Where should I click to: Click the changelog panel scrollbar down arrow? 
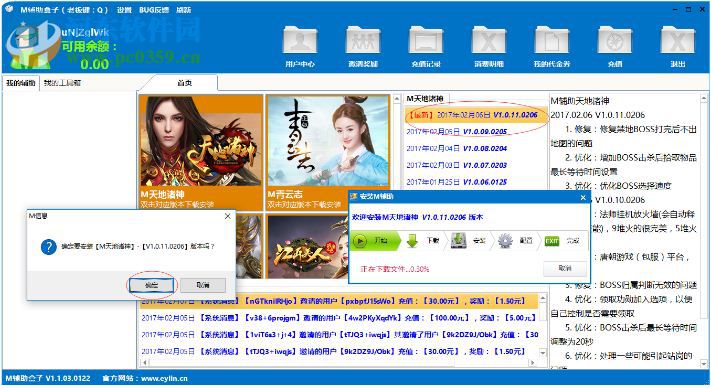(x=704, y=364)
